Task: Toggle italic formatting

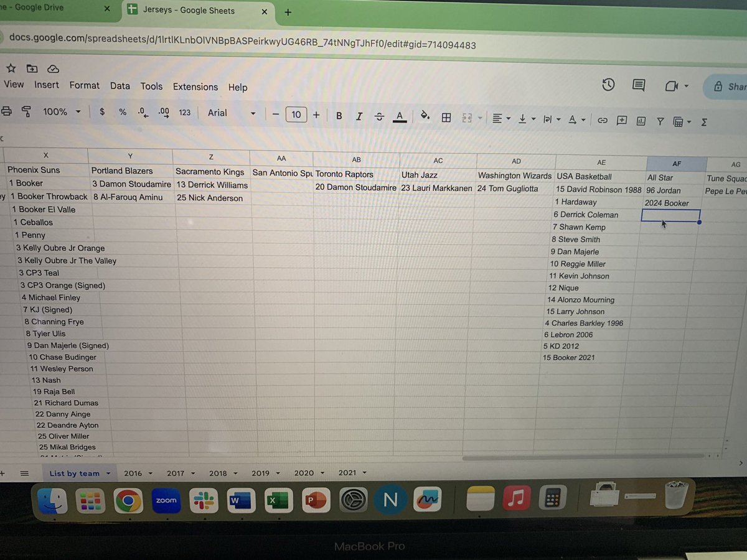Action: click(x=359, y=116)
